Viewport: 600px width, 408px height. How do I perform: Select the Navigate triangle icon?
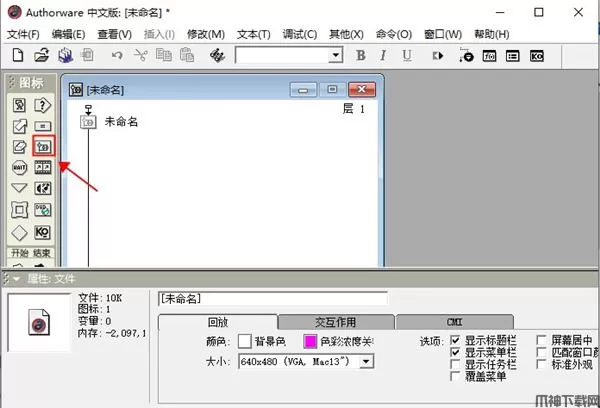[x=19, y=188]
